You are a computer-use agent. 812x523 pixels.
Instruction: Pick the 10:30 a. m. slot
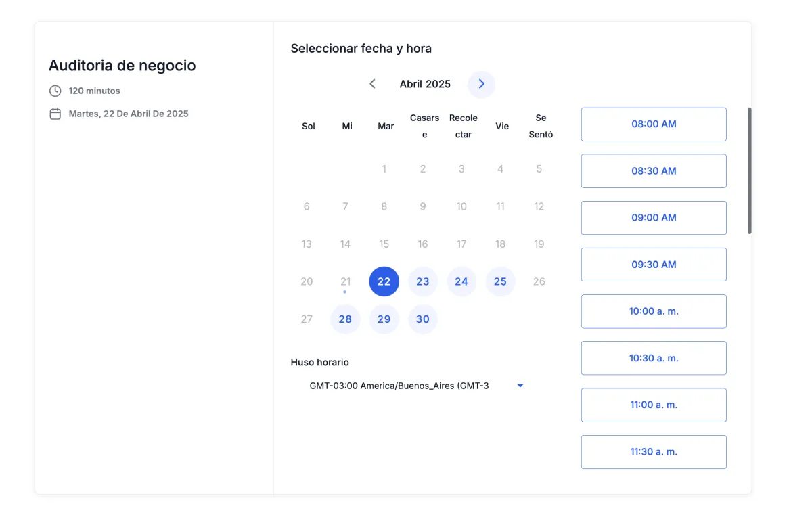pyautogui.click(x=654, y=358)
